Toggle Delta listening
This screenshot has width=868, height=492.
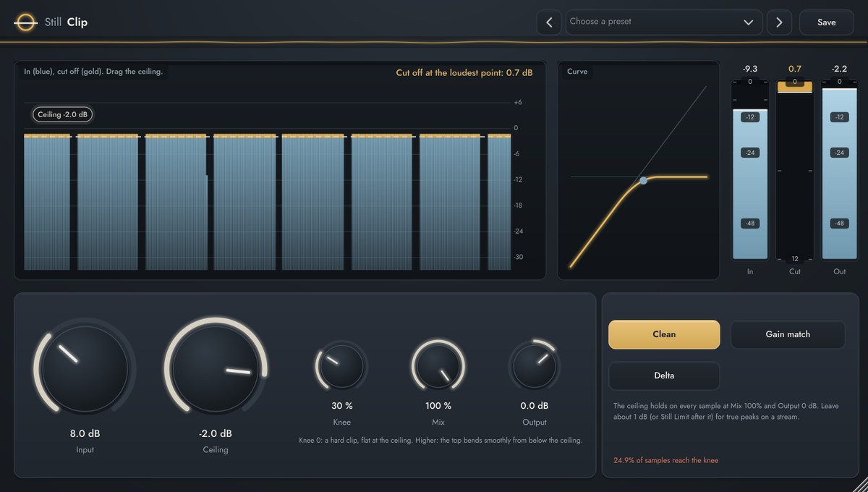(664, 376)
